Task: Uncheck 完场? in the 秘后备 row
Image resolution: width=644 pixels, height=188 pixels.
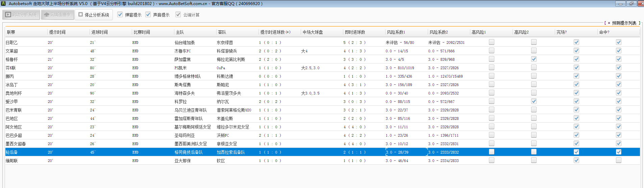Action: tap(576, 152)
